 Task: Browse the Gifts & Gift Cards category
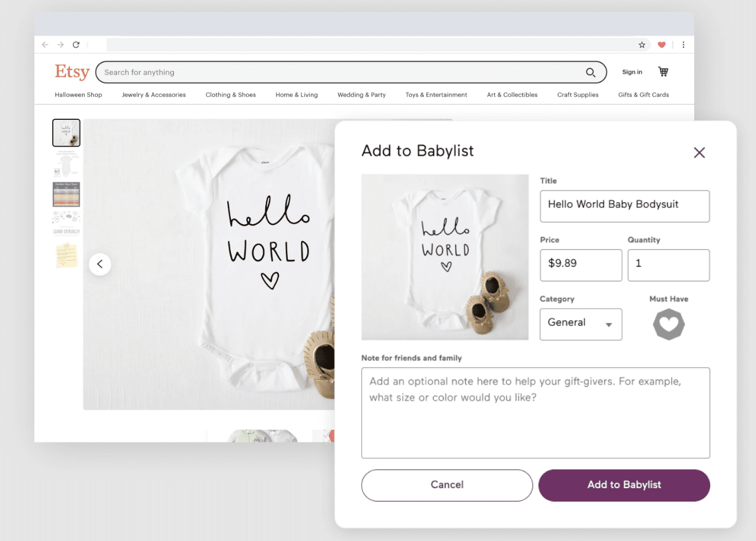point(643,94)
